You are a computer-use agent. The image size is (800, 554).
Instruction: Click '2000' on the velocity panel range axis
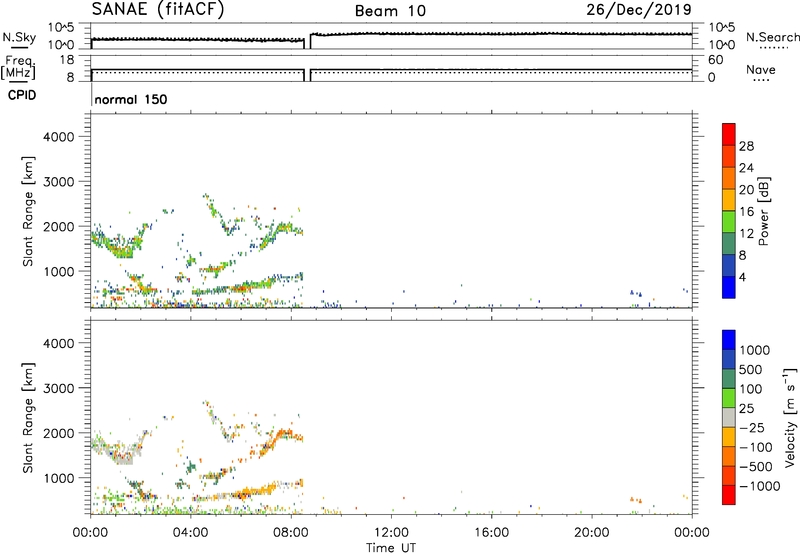click(x=59, y=433)
